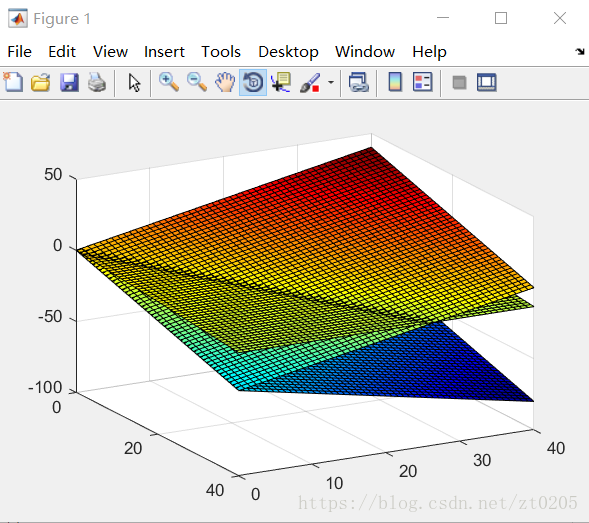The height and width of the screenshot is (523, 589).
Task: Close the Figure 1 window
Action: point(560,18)
